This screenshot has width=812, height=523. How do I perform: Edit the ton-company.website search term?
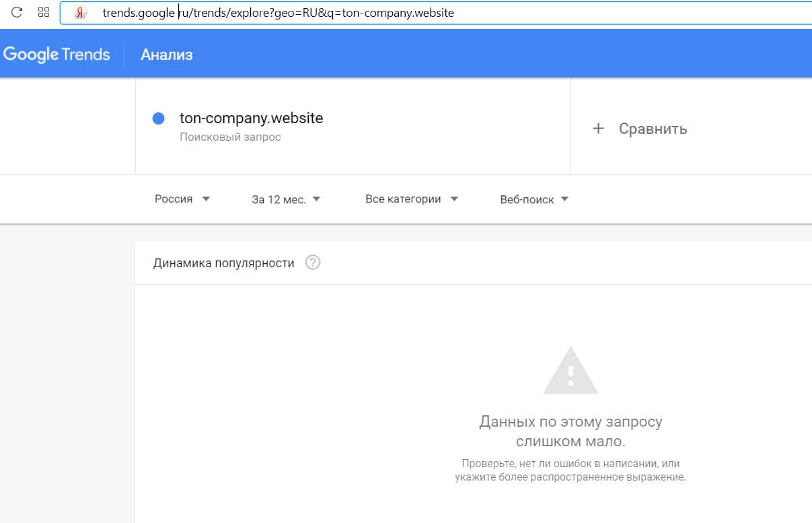point(251,118)
